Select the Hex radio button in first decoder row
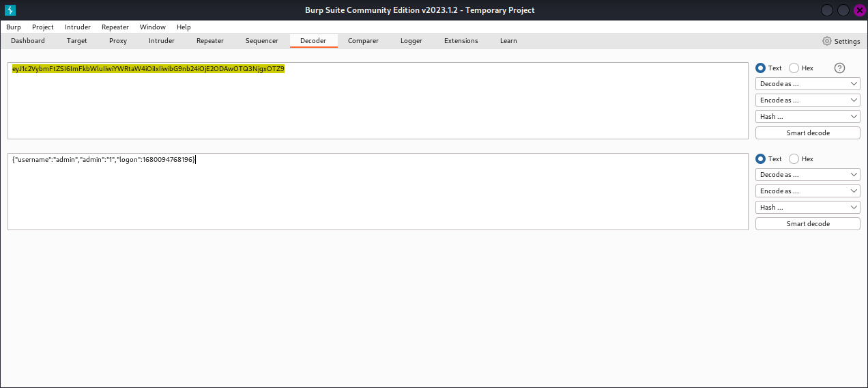The width and height of the screenshot is (868, 388). [x=794, y=68]
